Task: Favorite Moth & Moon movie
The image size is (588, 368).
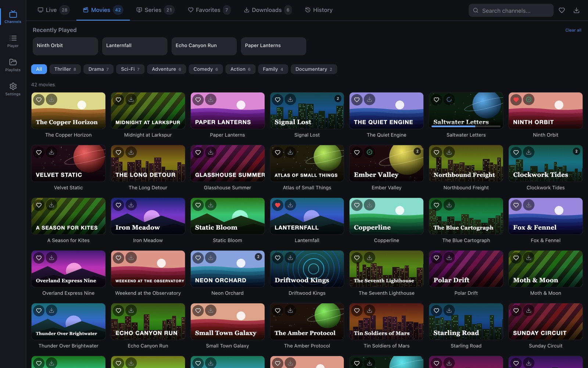Action: click(x=516, y=258)
